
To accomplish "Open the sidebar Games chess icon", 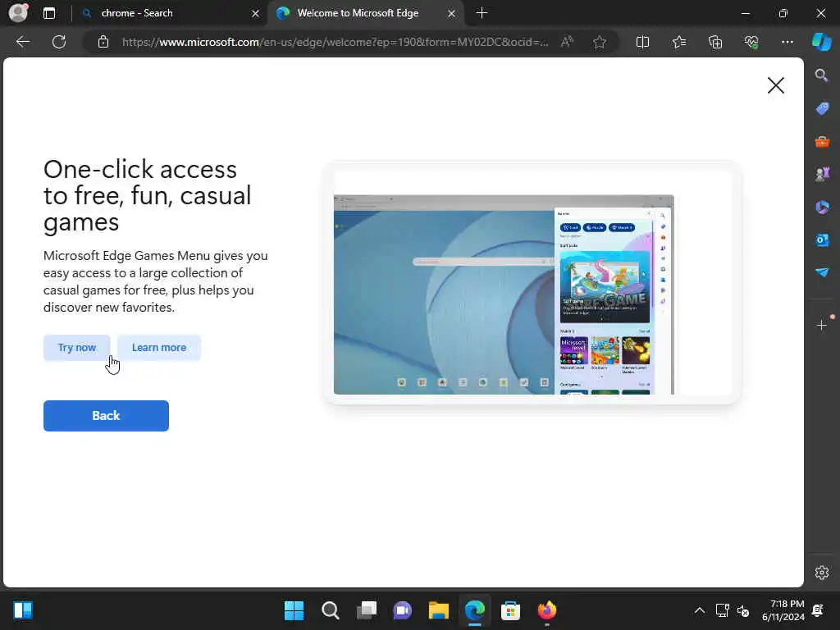I will coord(822,174).
